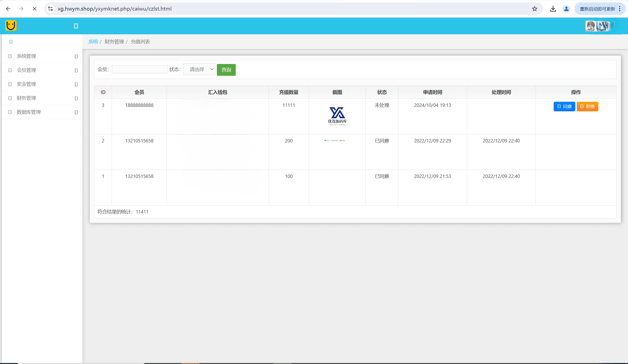
Task: Click the yellow smiley logo icon
Action: [x=11, y=25]
